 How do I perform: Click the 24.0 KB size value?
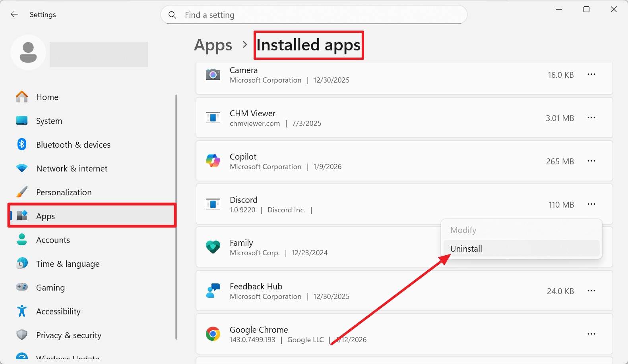coord(560,291)
